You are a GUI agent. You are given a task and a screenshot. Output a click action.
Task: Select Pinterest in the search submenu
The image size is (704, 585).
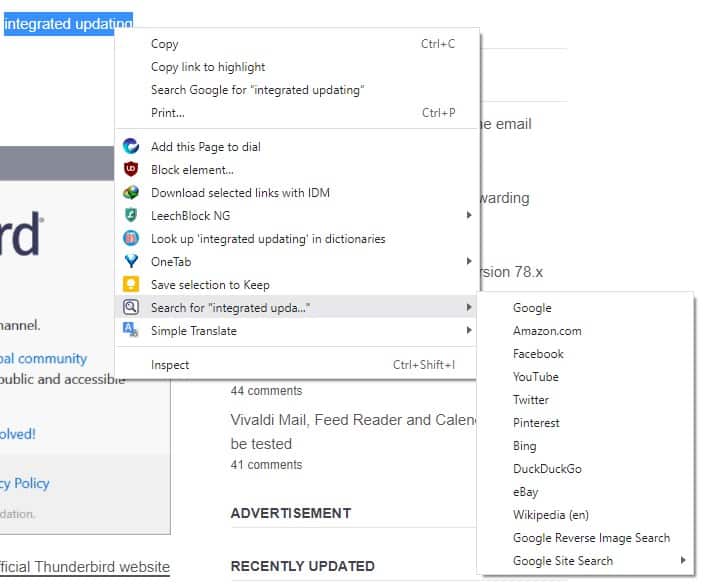585,422
